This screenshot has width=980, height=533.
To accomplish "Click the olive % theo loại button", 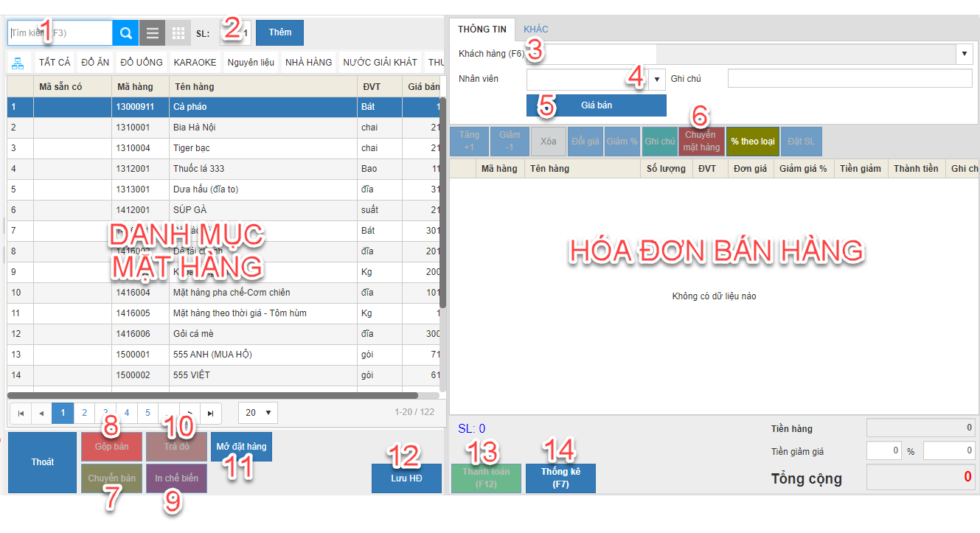I will (752, 142).
